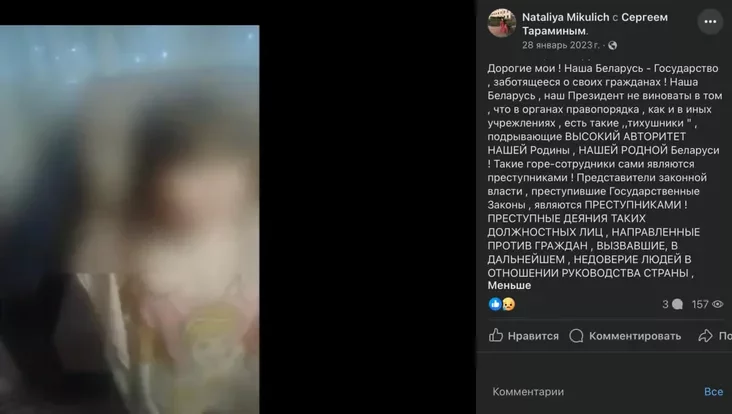The height and width of the screenshot is (414, 732).
Task: Click the speech bubble icon beside Комментировать
Action: [576, 336]
